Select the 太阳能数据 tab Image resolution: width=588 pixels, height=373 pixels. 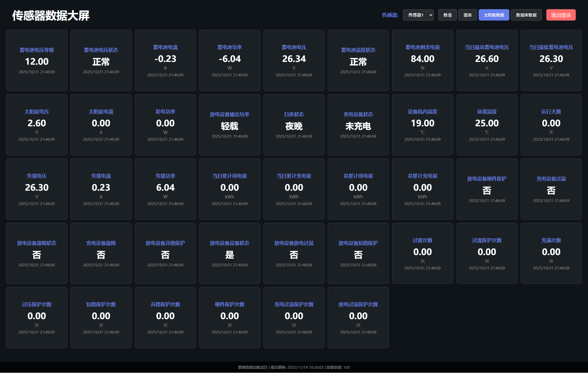click(494, 15)
